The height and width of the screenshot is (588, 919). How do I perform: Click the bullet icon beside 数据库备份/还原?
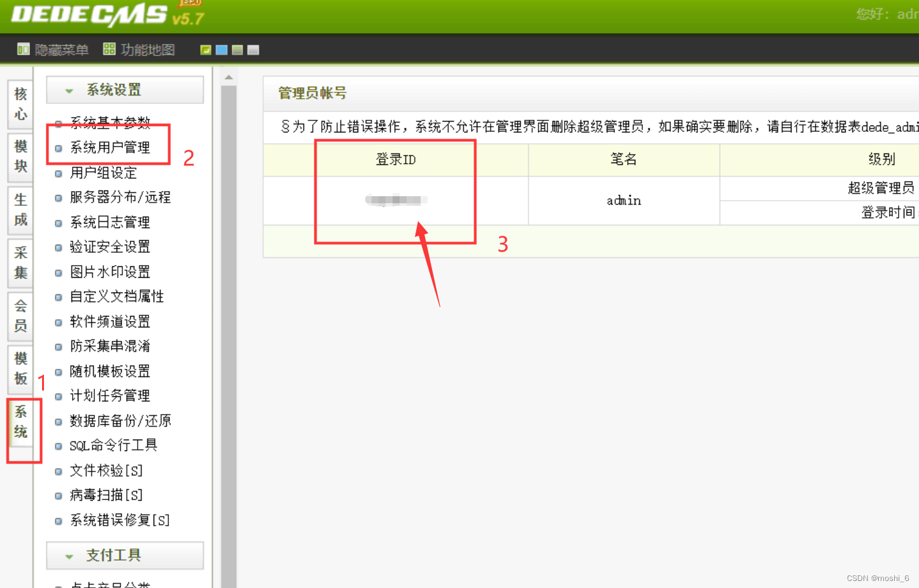pos(59,420)
